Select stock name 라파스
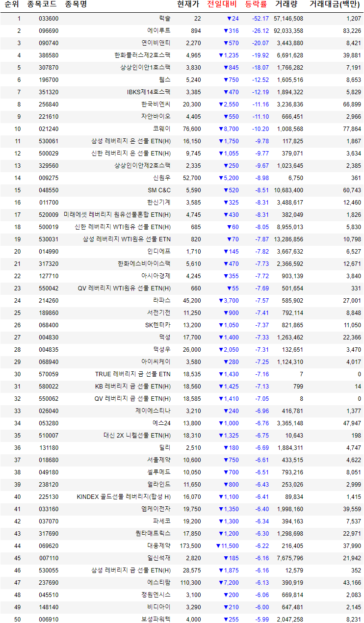Screen dimensions: 364x623 [162, 301]
